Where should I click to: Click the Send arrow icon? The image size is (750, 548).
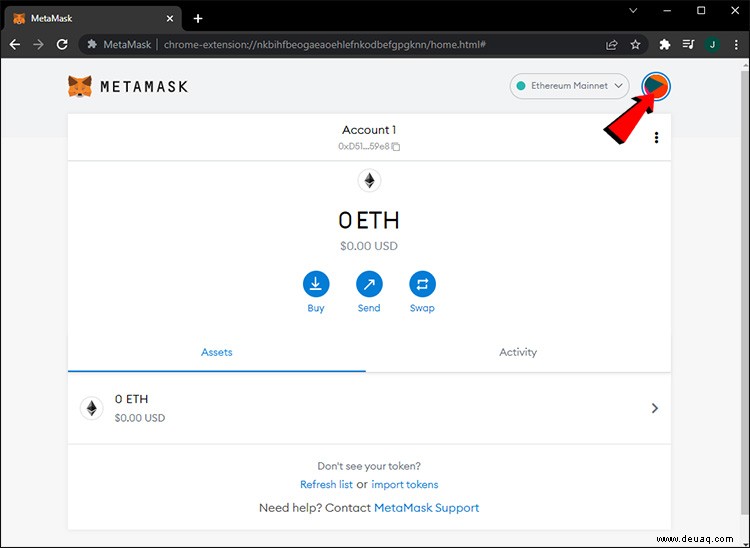[369, 284]
